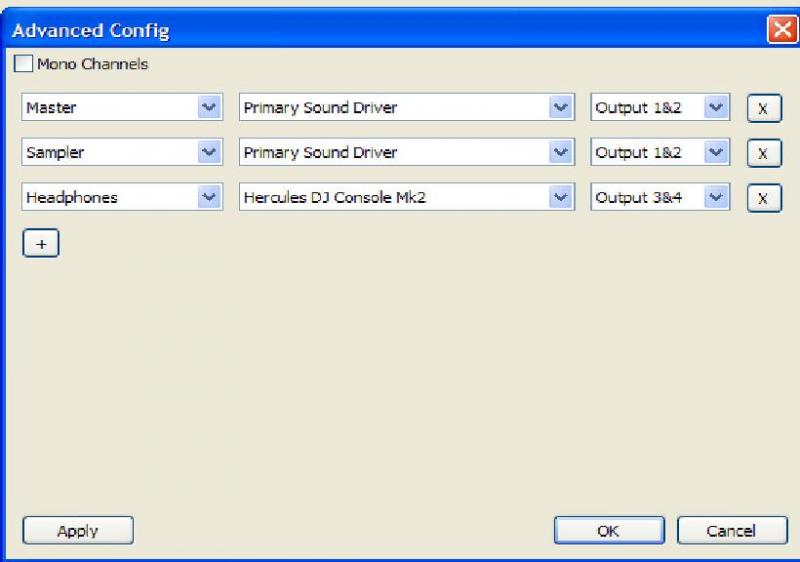800x562 pixels.
Task: Click the Apply button
Action: (x=78, y=530)
